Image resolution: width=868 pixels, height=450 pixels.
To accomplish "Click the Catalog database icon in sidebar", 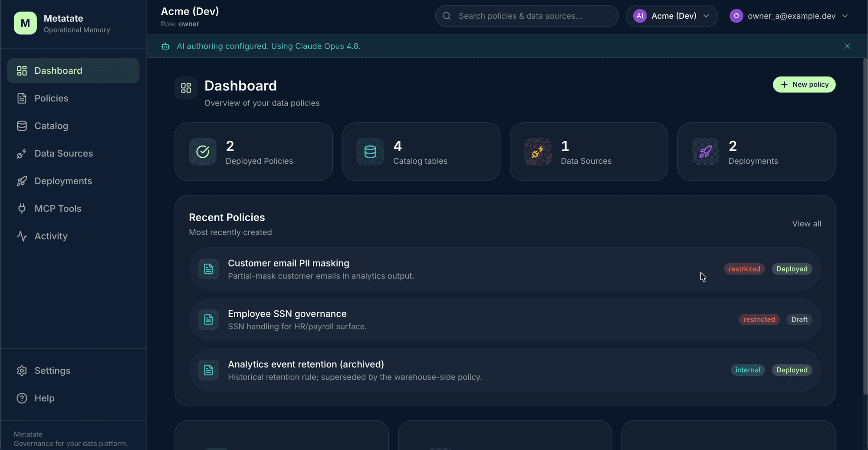I will click(22, 126).
